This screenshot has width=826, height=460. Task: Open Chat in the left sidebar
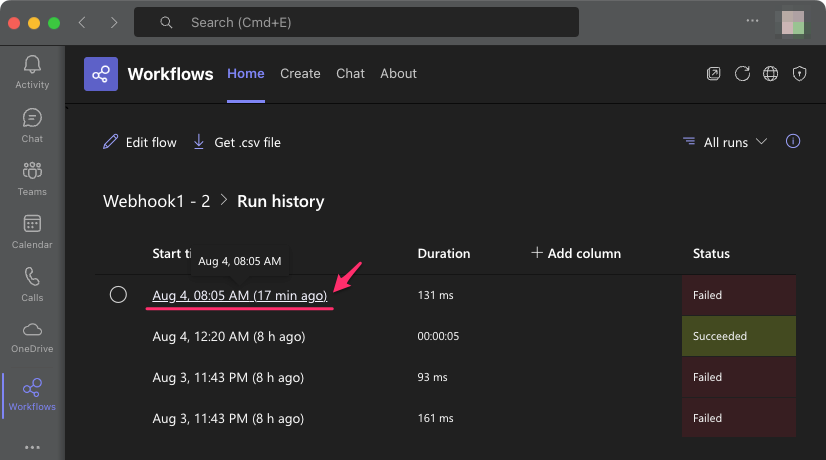tap(32, 126)
